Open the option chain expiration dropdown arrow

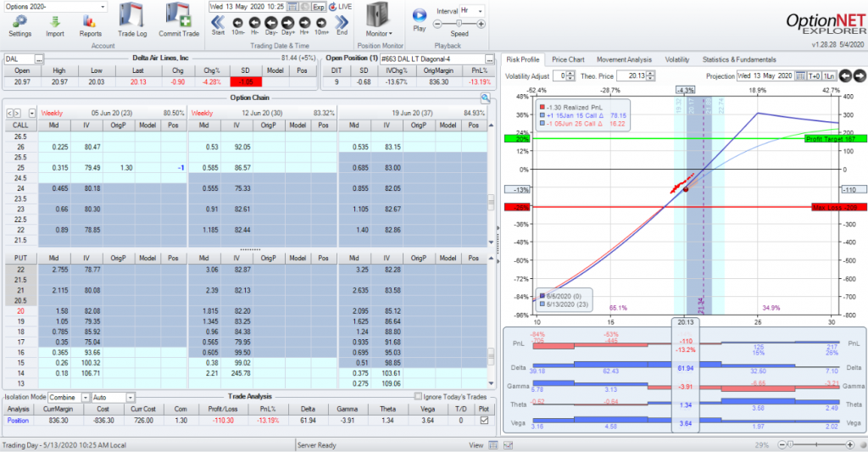coord(31,113)
